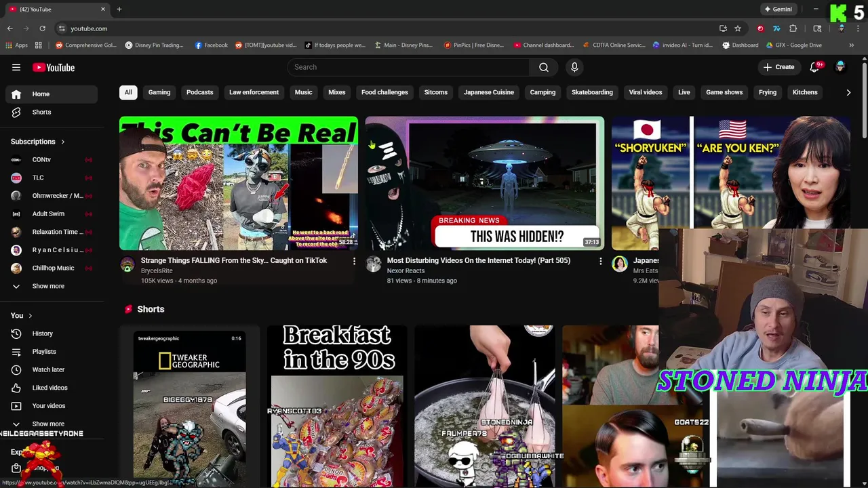Expand the Subscriptions section header
The width and height of the screenshot is (868, 488).
coord(38,142)
